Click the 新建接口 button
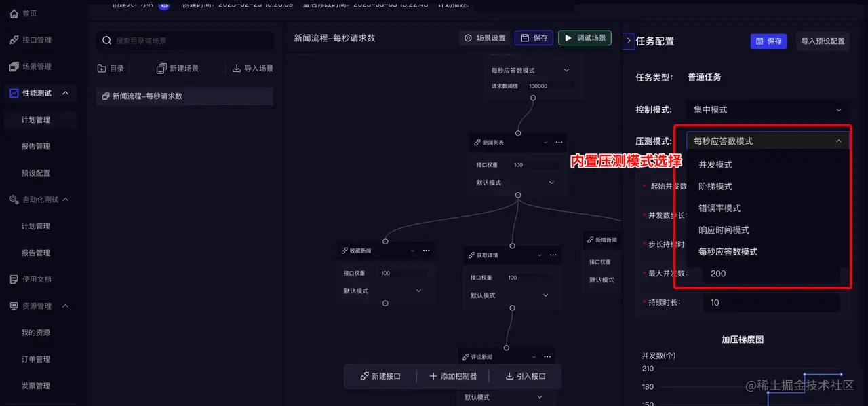This screenshot has height=406, width=868. 380,376
